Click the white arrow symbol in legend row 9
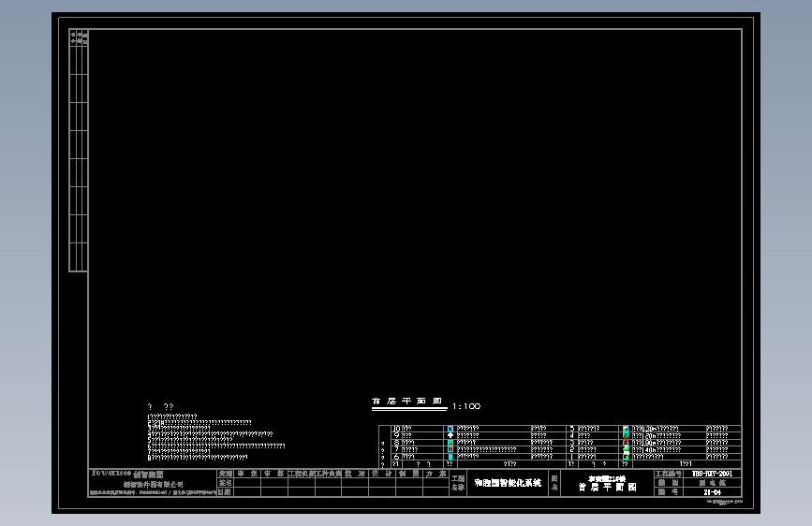 click(450, 435)
